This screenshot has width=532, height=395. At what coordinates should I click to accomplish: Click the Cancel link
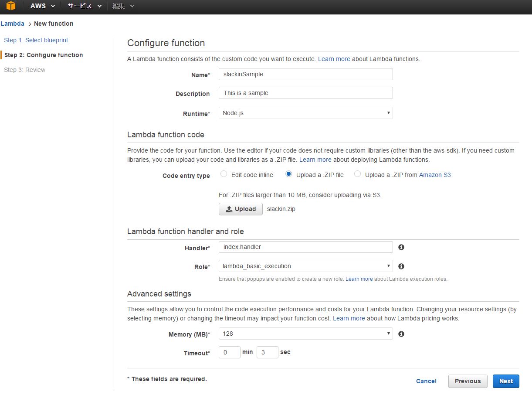click(x=426, y=381)
